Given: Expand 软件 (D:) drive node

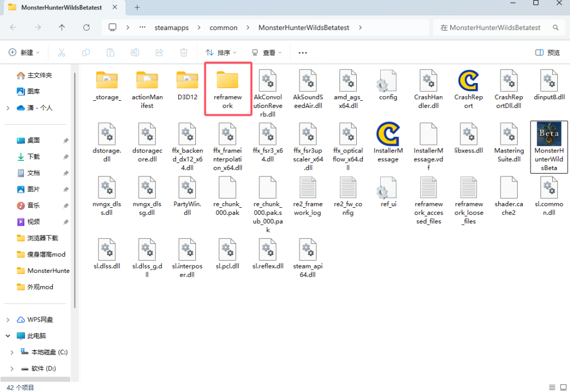Looking at the screenshot, I should coord(12,369).
